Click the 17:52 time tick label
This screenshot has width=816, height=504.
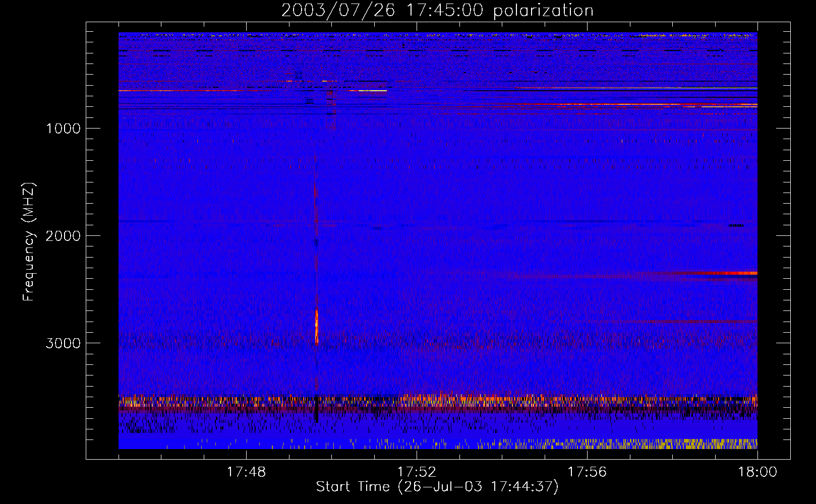pos(417,472)
